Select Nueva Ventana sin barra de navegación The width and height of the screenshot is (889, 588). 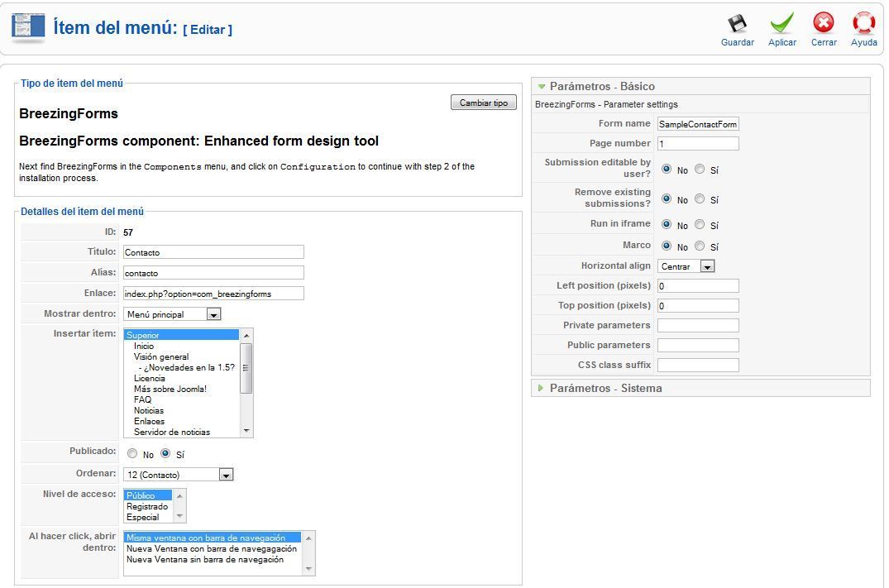click(213, 560)
